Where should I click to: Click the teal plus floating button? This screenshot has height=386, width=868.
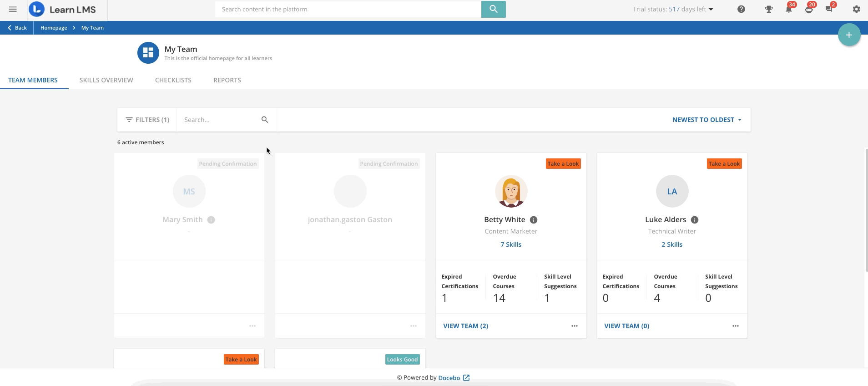849,35
